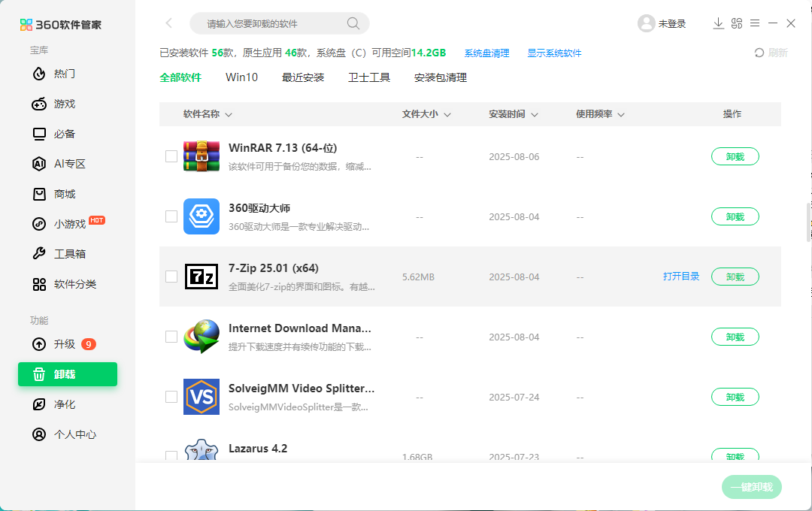Click 打开目录 for 7-Zip
This screenshot has width=812, height=511.
coord(681,277)
